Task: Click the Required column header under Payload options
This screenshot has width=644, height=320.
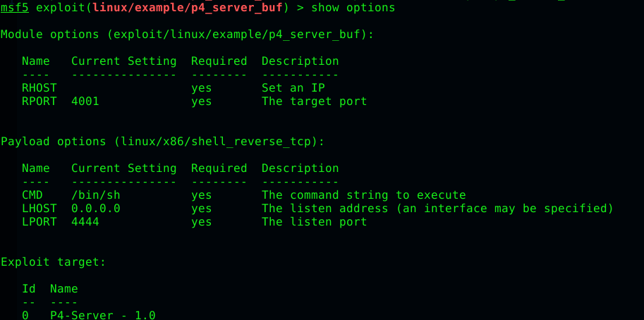Action: click(x=219, y=168)
